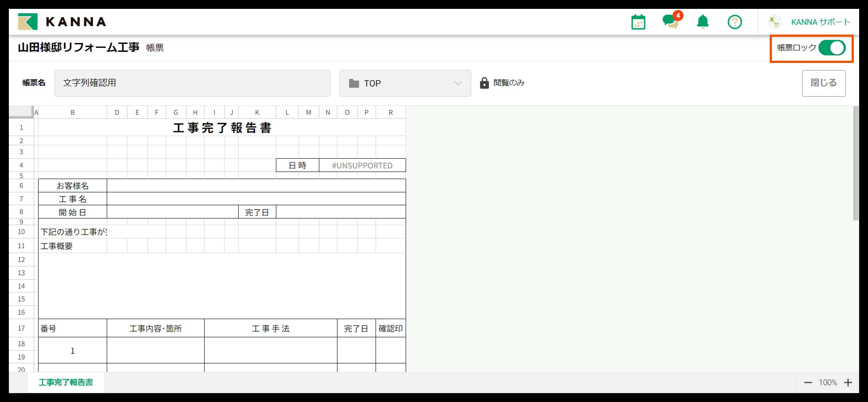Open KANNA サポート user menu
Screen dimensions: 868x402
coord(820,22)
